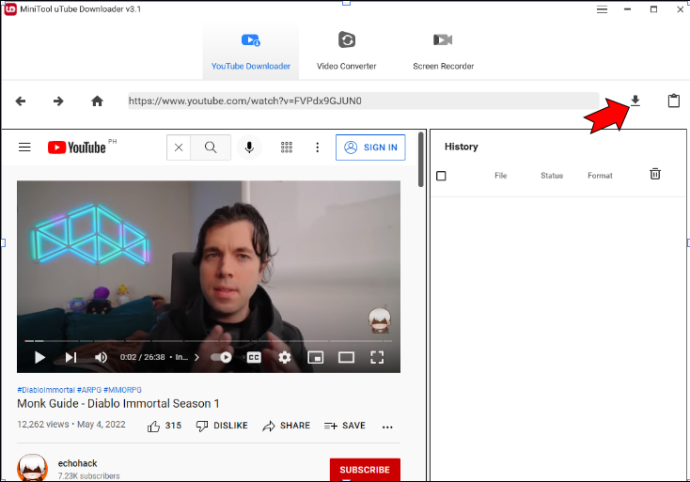Click the home icon
This screenshot has width=690, height=482.
point(97,101)
